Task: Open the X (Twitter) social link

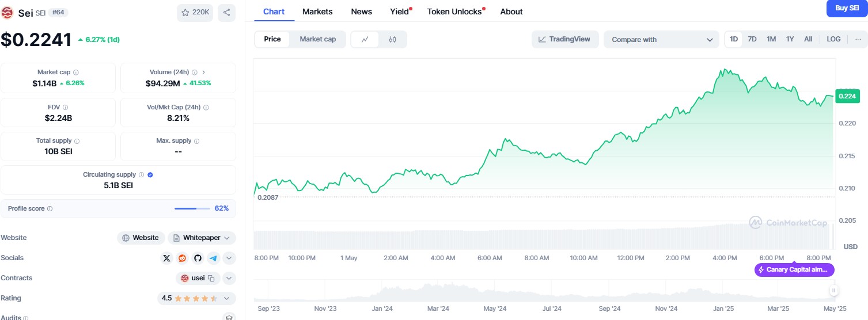Action: (x=167, y=258)
